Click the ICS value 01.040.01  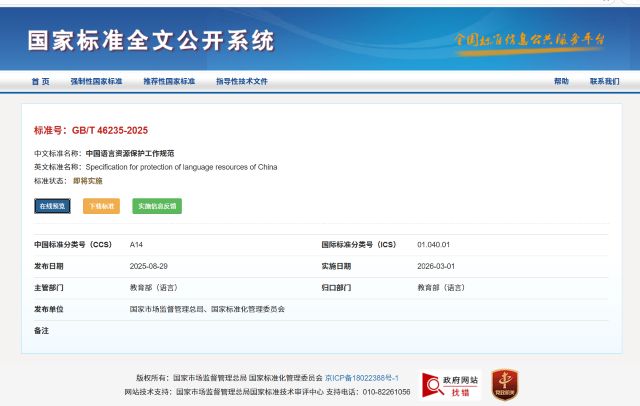click(x=434, y=244)
